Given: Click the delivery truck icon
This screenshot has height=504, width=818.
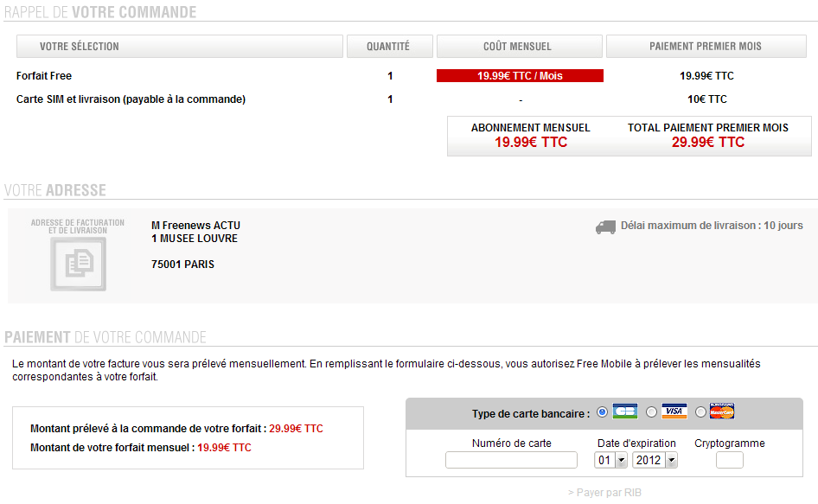Looking at the screenshot, I should coord(605,227).
